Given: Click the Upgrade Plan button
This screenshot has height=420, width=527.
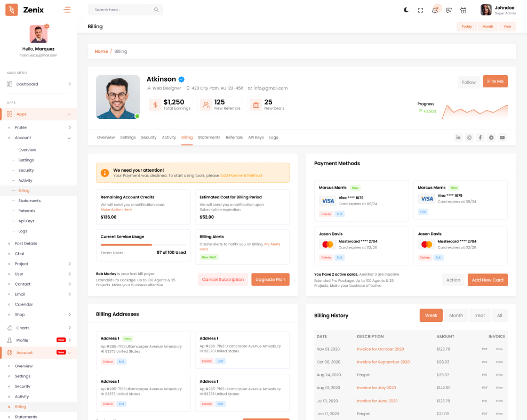Looking at the screenshot, I should coord(270,279).
